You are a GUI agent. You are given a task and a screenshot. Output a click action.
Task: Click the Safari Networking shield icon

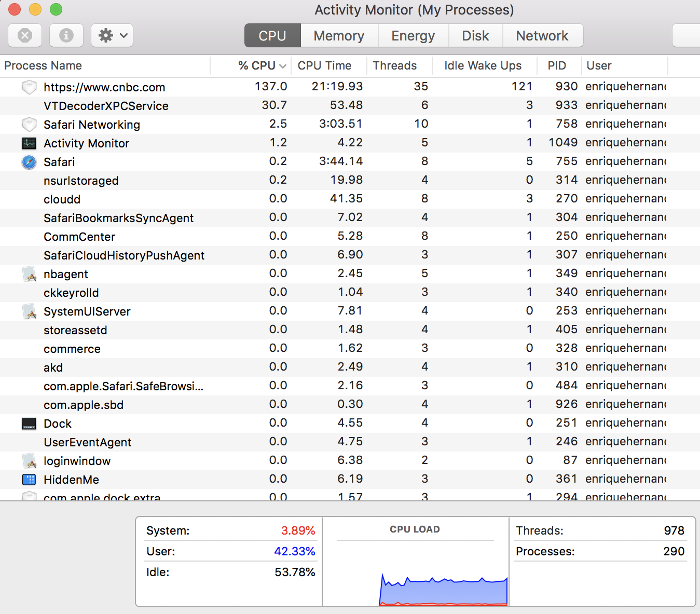pos(29,125)
